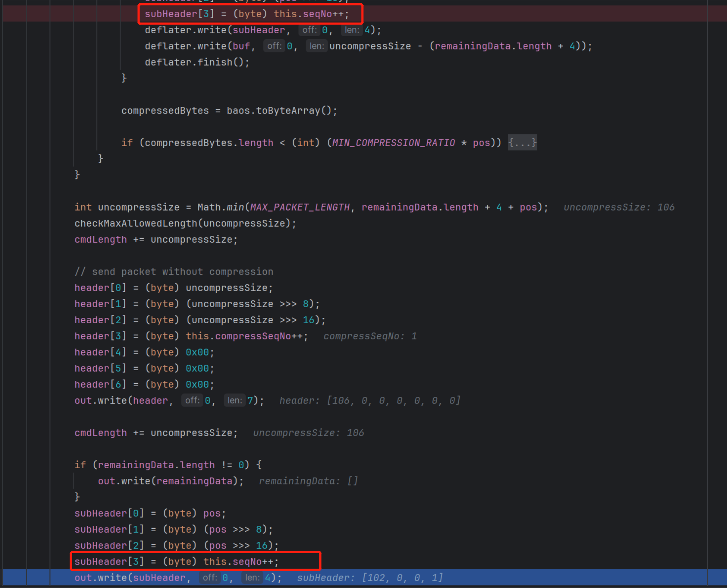
Task: Click 'int uncompressSize' declaration
Action: coord(127,207)
